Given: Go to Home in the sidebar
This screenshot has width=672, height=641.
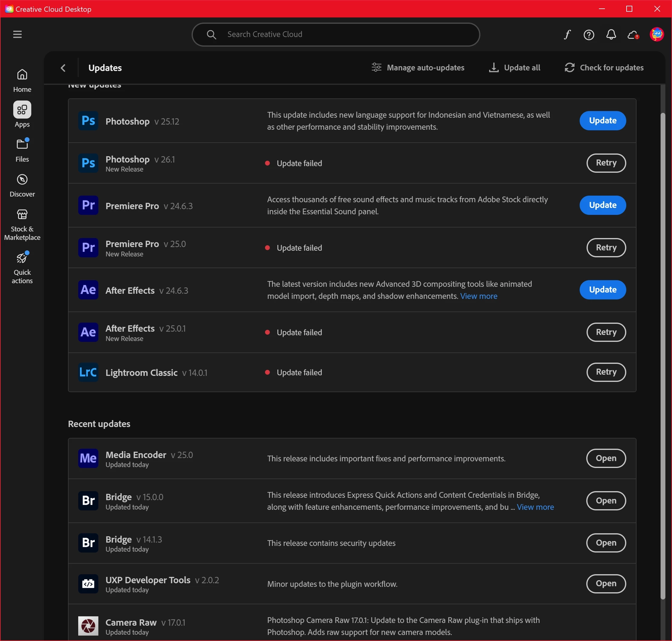Looking at the screenshot, I should pos(22,81).
